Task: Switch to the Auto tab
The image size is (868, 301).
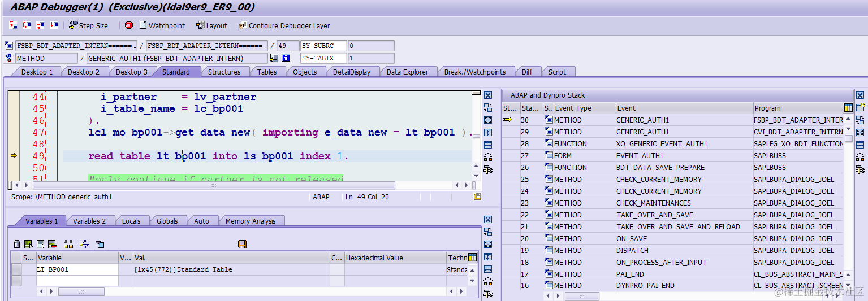Action: (x=201, y=221)
